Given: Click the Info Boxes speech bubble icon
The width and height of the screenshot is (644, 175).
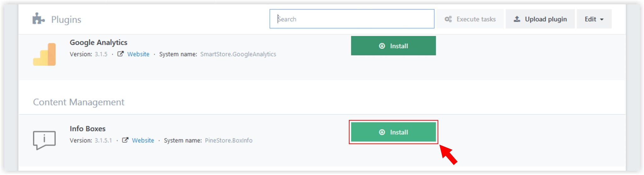Looking at the screenshot, I should pos(44,140).
